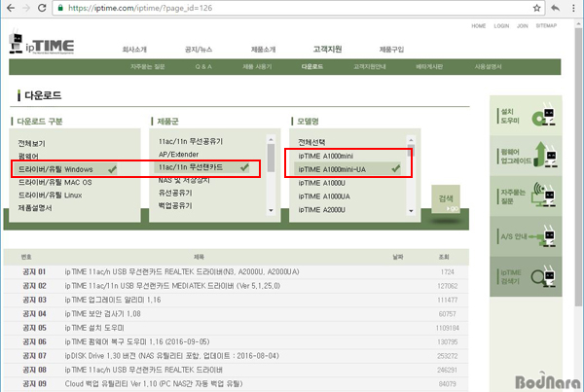Select 11ac/11n 무선공유기 product group
This screenshot has width=584, height=392.
click(x=191, y=141)
